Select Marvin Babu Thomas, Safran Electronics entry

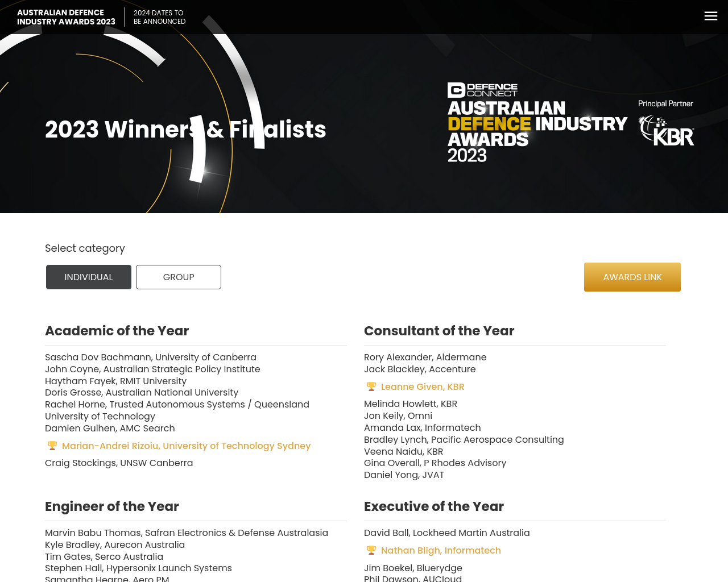click(187, 533)
